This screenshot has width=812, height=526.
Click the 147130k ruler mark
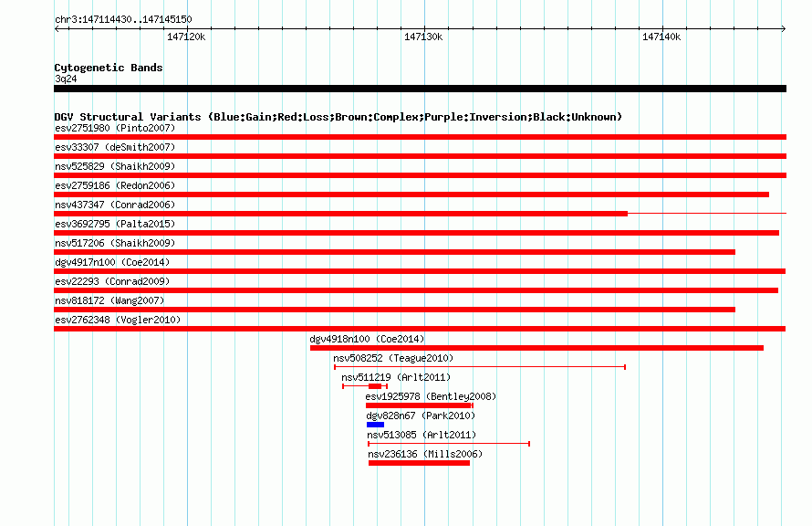click(x=423, y=37)
